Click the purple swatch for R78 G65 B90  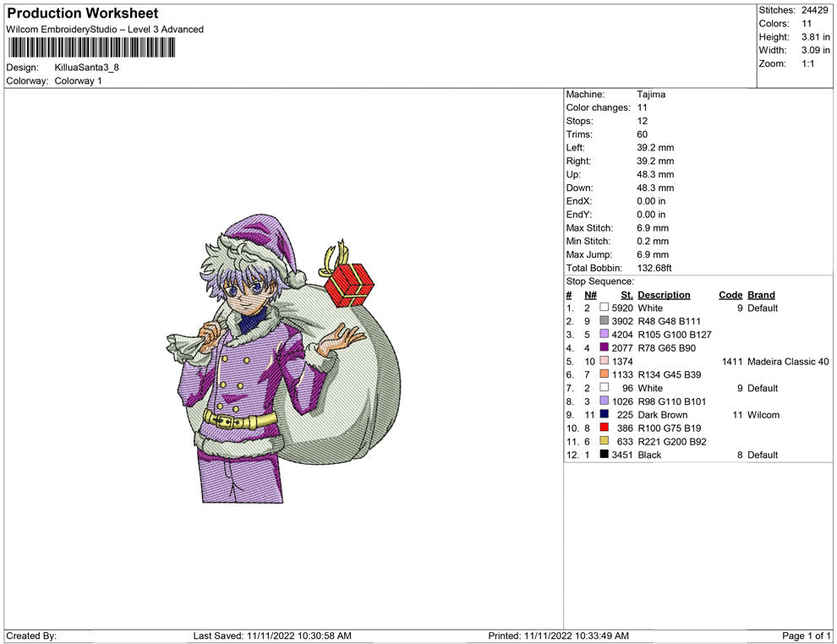[x=604, y=347]
